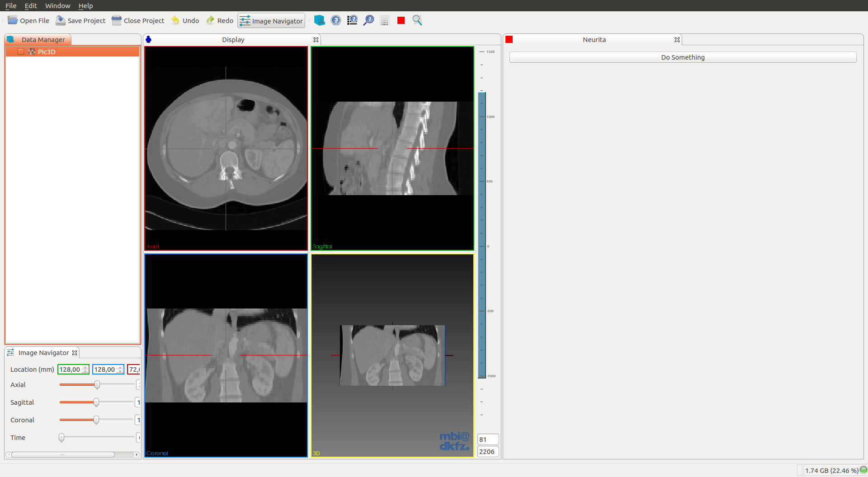Click the Image Navigator tab sliders icon
The height and width of the screenshot is (477, 868).
coord(10,352)
